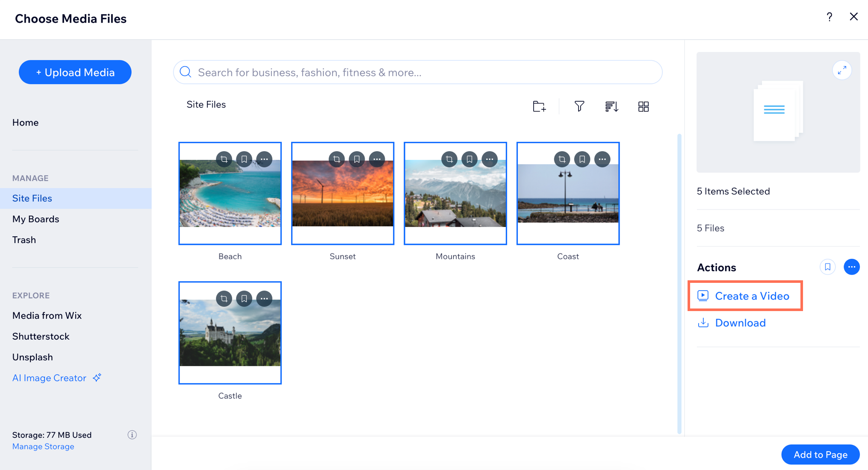Click the bookmark icon on Mountains image
This screenshot has width=868, height=470.
point(470,160)
